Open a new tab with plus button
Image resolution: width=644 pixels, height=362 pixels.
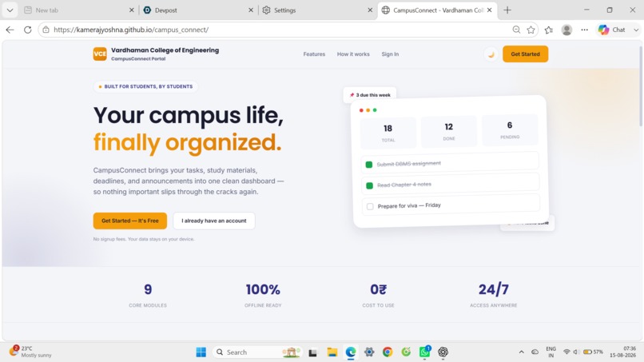507,10
